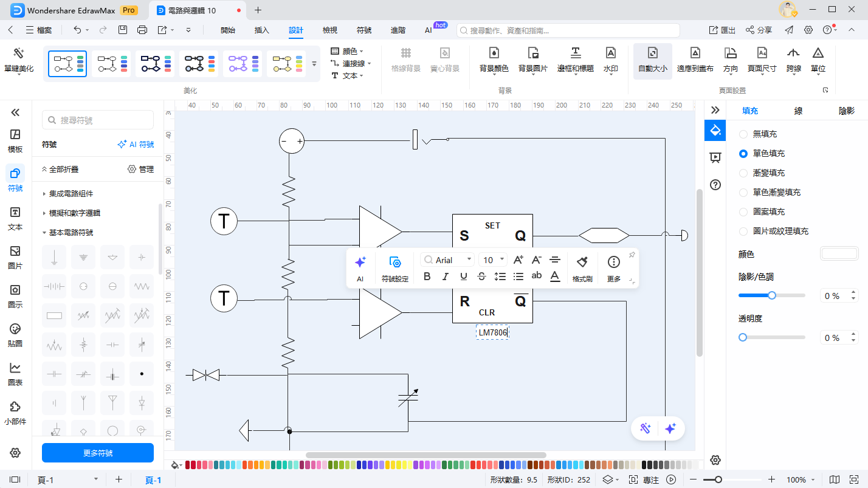
Task: Switch to the Insert (插入) ribbon tab
Action: [261, 30]
